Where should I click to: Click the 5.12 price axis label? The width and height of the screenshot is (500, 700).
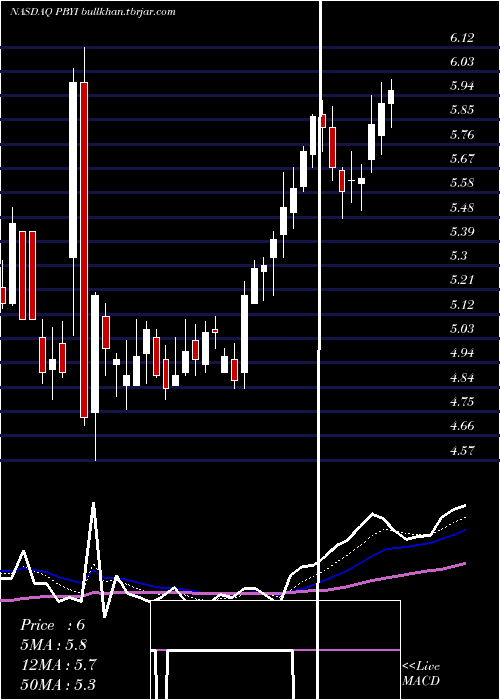coord(462,304)
